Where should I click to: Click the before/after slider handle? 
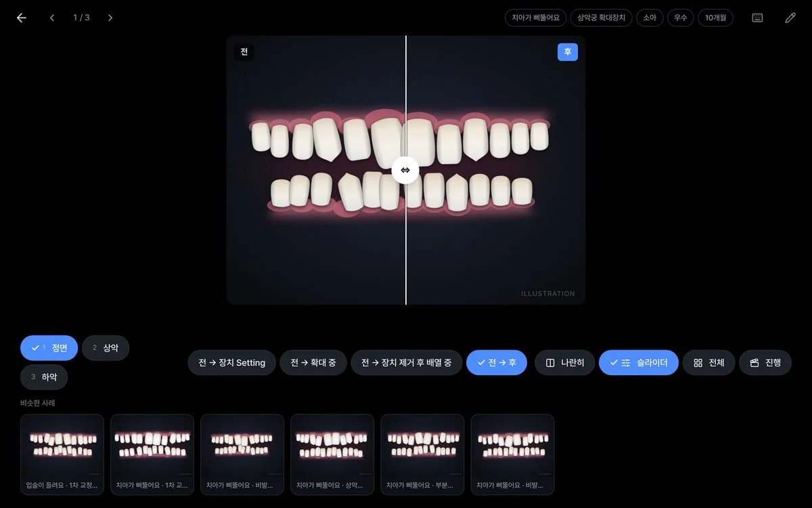point(405,170)
